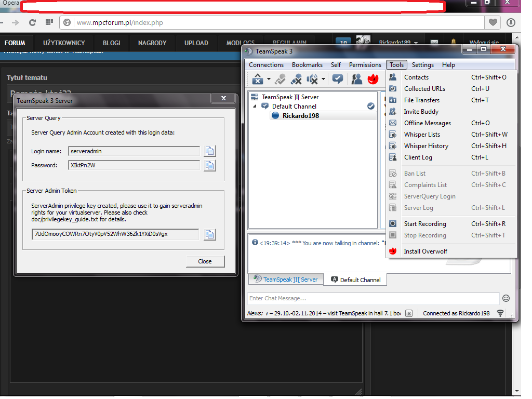
Task: Reload the page in Opera
Action: (x=33, y=23)
